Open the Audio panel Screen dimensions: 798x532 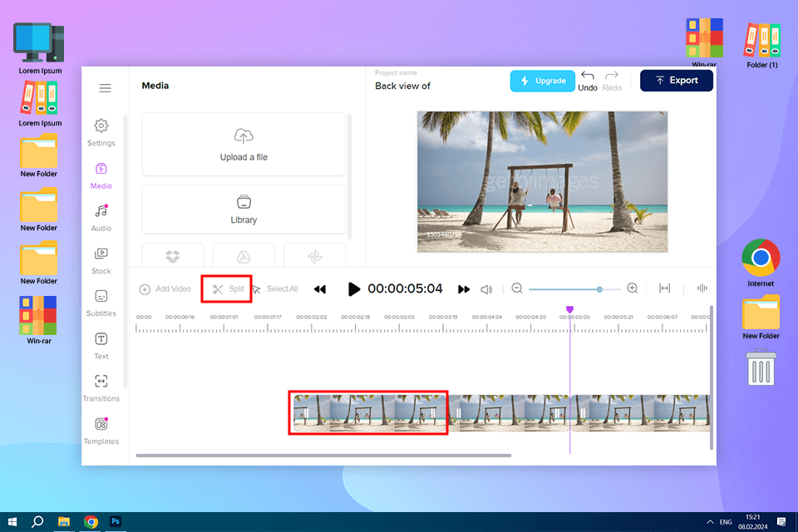(101, 218)
